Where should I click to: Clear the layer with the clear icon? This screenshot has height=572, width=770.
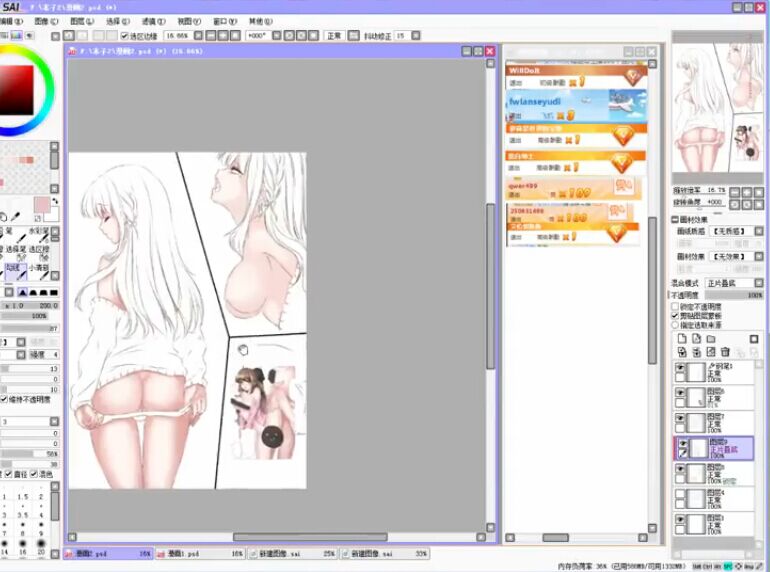click(711, 352)
